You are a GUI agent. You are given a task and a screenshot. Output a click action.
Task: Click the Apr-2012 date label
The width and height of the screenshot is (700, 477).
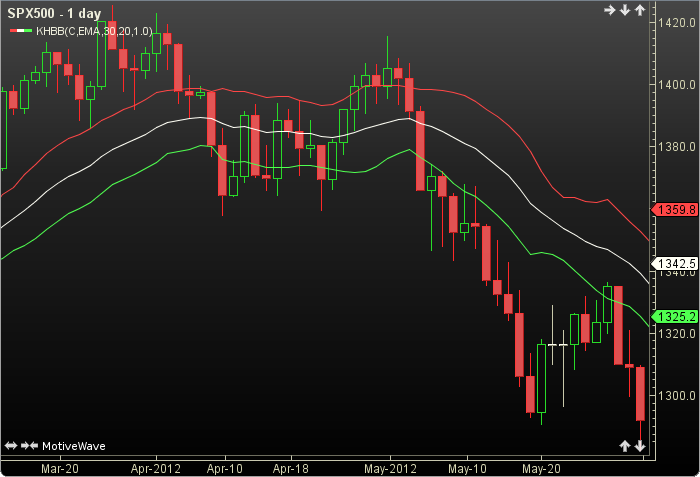point(156,469)
